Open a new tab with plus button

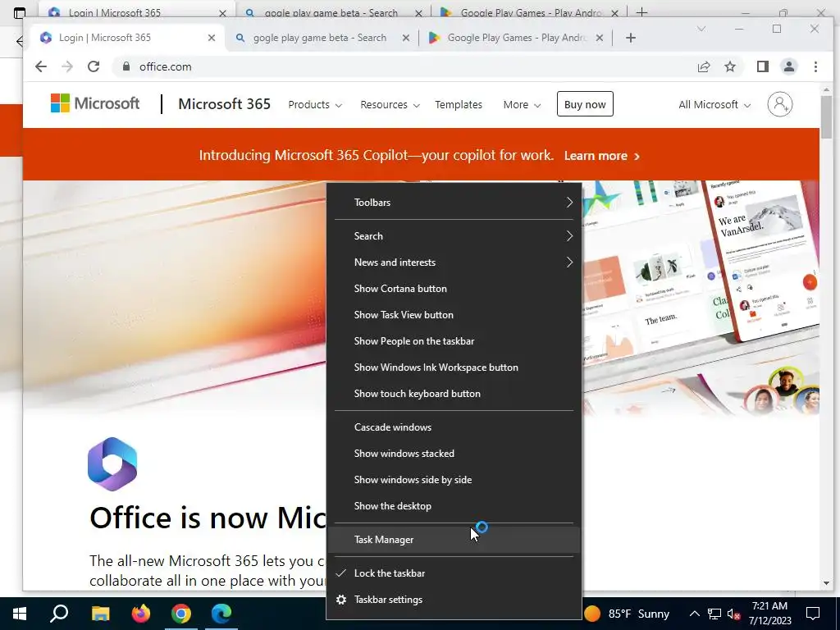631,38
